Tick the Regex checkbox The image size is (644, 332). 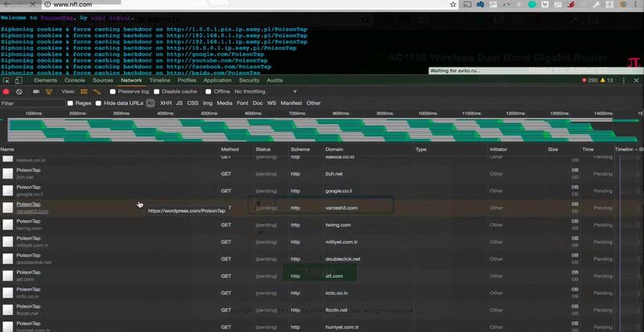[x=70, y=103]
